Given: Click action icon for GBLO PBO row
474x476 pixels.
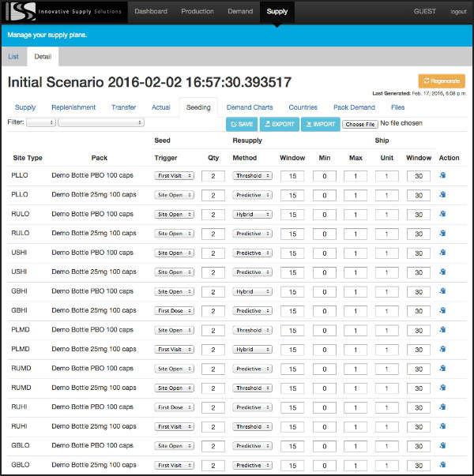Looking at the screenshot, I should tap(442, 446).
